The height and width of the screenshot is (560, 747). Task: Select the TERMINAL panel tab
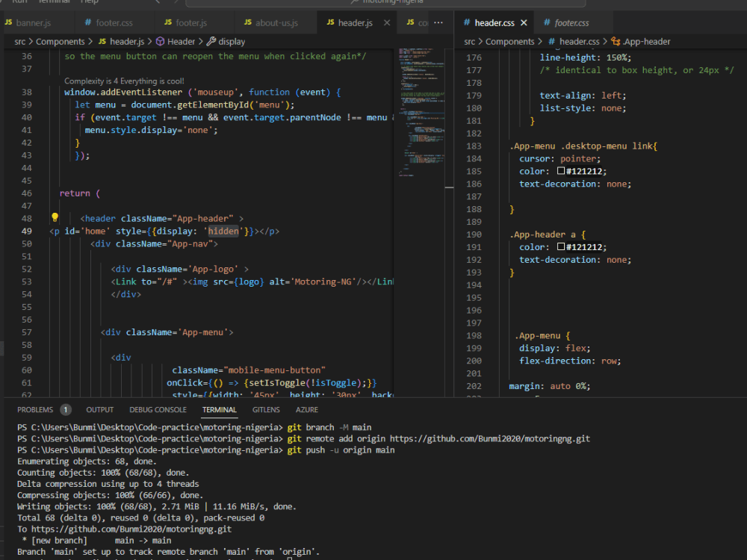pyautogui.click(x=219, y=409)
